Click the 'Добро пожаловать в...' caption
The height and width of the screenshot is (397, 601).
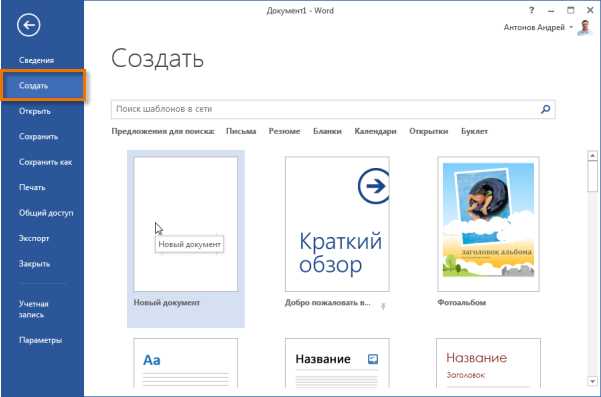tap(328, 302)
